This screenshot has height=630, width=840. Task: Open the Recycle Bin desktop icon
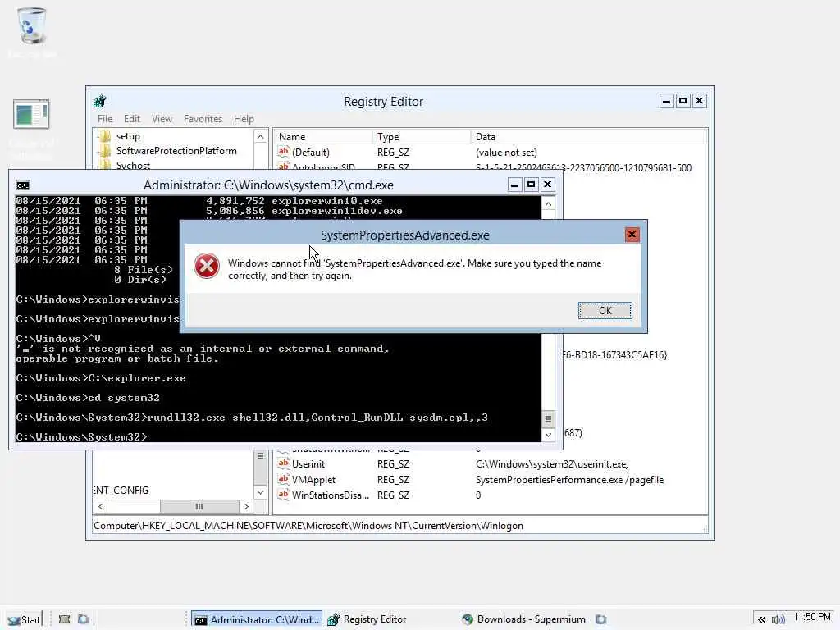32,27
